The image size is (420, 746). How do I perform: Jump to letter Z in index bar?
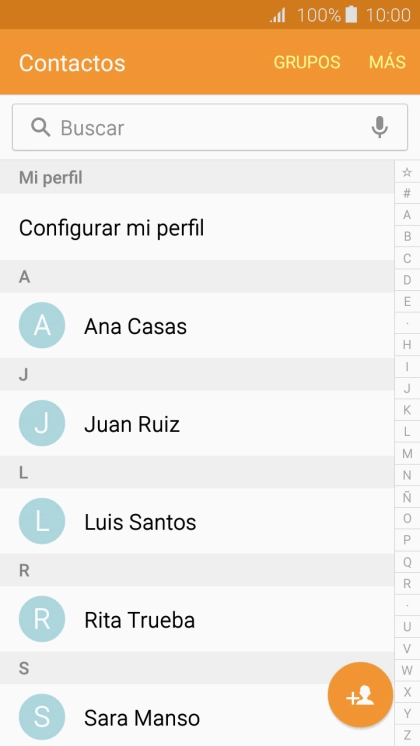point(407,735)
